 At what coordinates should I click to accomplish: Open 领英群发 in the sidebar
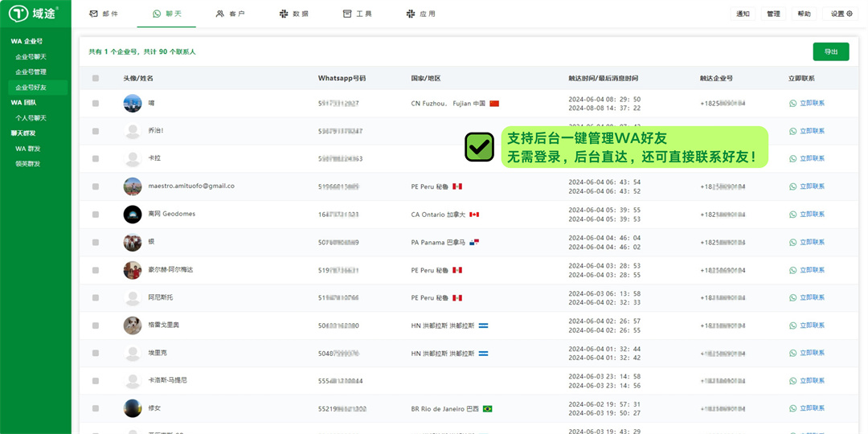[27, 164]
